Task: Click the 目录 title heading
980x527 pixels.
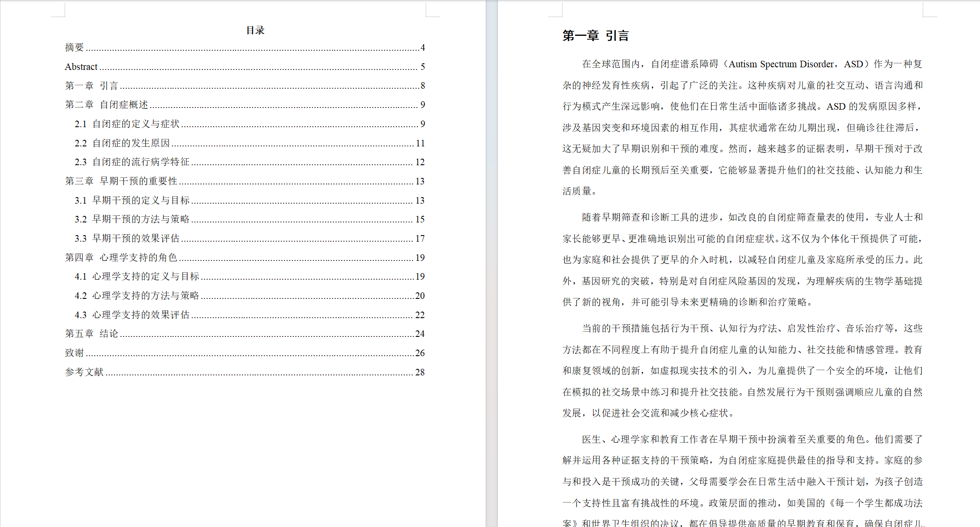Action: (255, 30)
